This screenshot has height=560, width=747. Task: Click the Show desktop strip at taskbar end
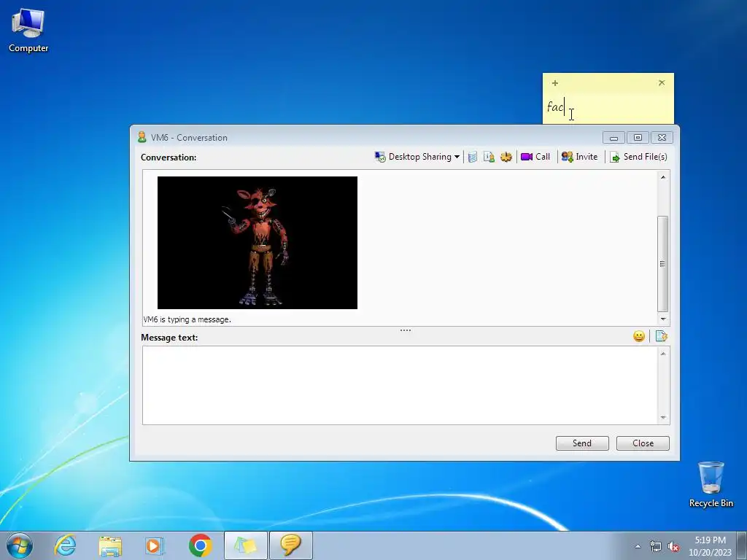point(743,545)
